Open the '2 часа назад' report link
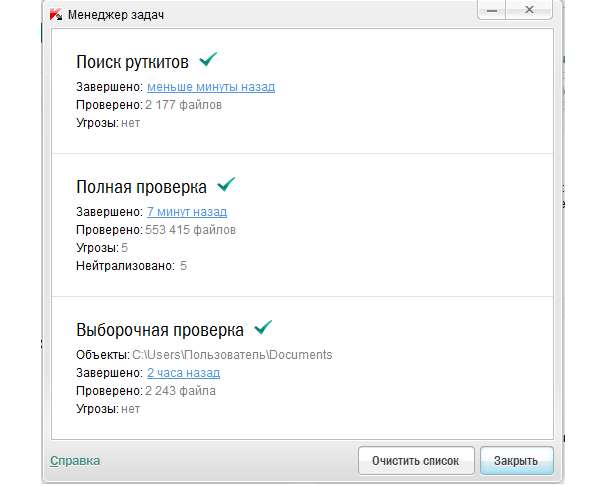Viewport: 604px width, 487px height. click(183, 373)
